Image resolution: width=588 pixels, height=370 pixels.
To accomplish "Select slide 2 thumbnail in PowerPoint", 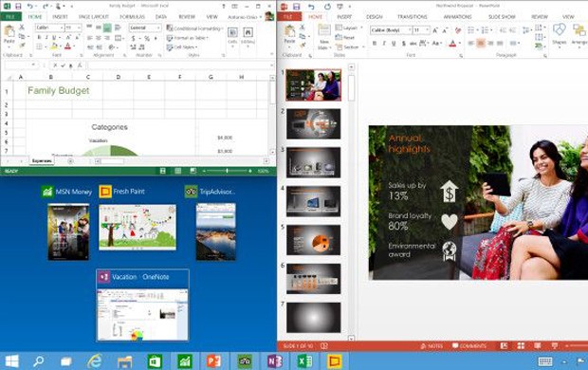I will (x=314, y=124).
